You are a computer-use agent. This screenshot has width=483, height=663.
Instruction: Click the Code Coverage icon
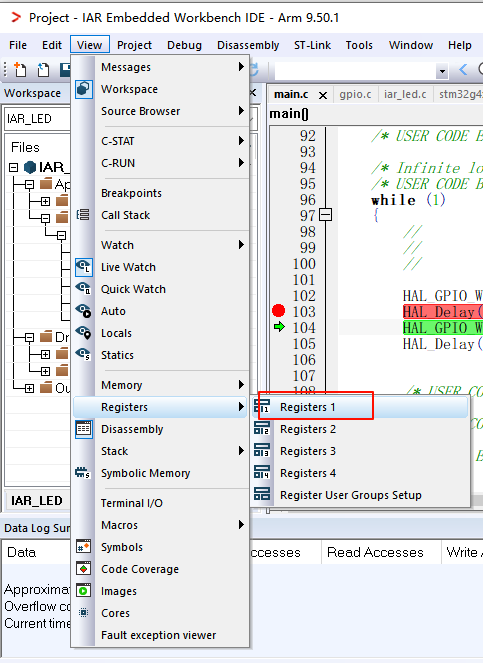coord(83,569)
